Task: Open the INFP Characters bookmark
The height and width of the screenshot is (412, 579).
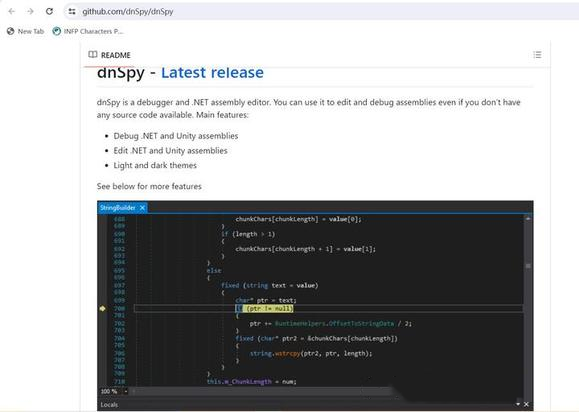Action: pos(88,31)
